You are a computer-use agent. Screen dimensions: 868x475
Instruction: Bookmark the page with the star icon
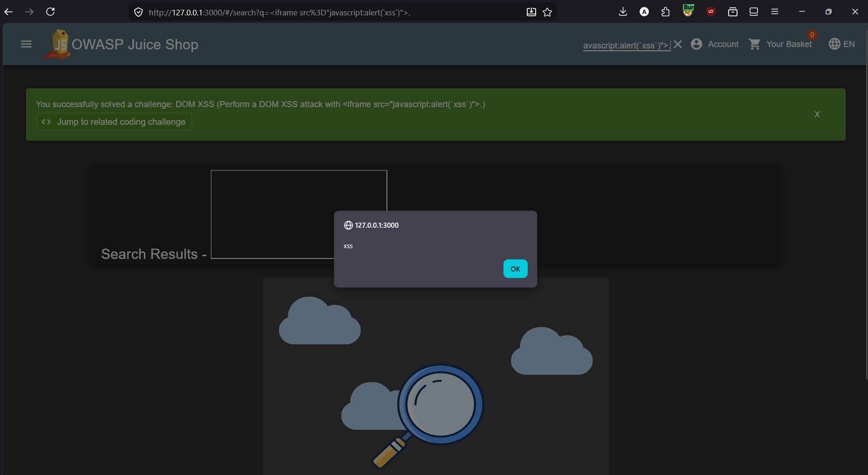coord(547,12)
